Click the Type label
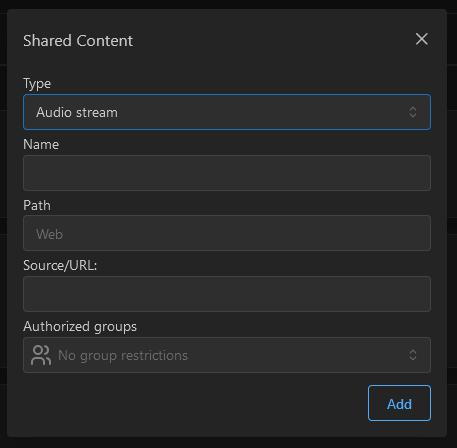This screenshot has height=448, width=457. click(x=37, y=84)
